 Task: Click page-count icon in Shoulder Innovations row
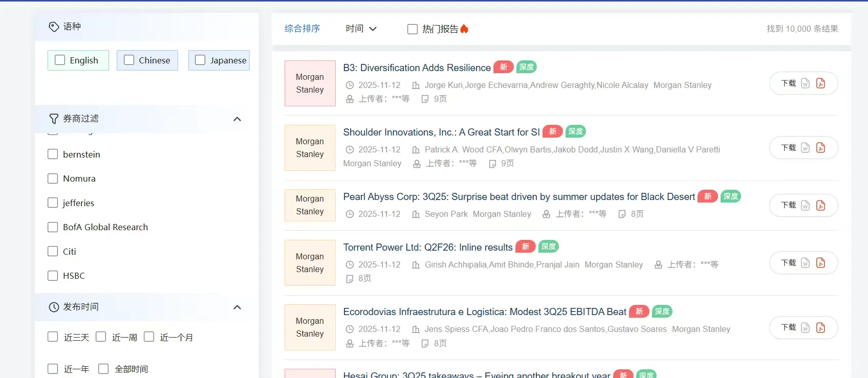[492, 164]
